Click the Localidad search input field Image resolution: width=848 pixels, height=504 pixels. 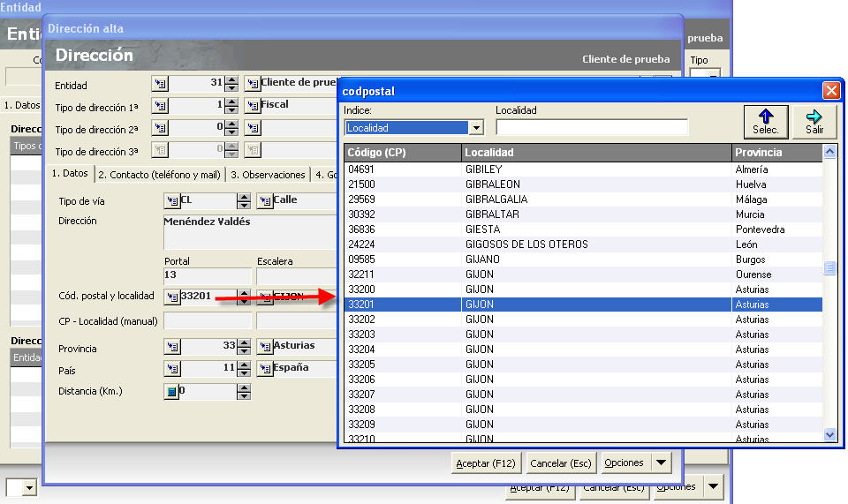pos(591,128)
